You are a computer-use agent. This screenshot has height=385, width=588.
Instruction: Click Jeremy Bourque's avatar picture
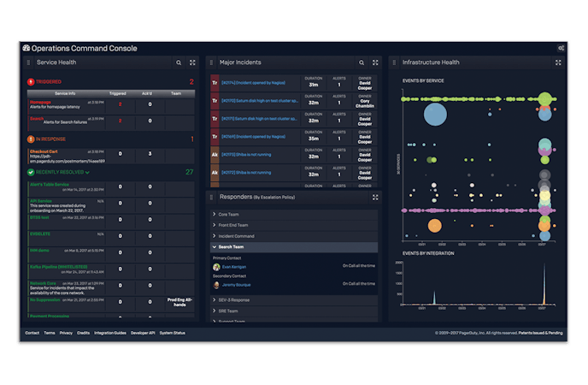tap(216, 285)
